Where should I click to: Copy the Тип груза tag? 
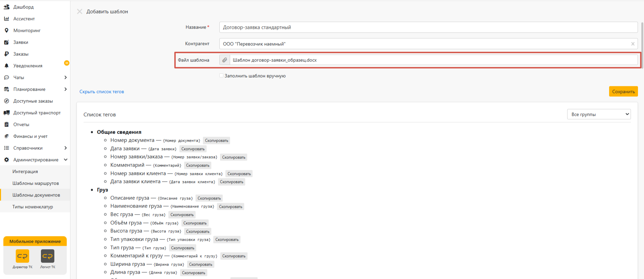pos(182,248)
